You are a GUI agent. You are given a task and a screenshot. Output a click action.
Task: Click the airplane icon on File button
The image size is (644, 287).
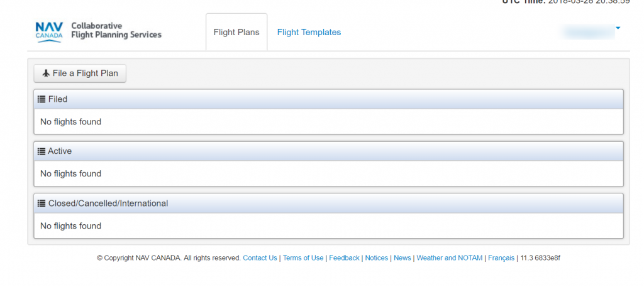[x=45, y=73]
